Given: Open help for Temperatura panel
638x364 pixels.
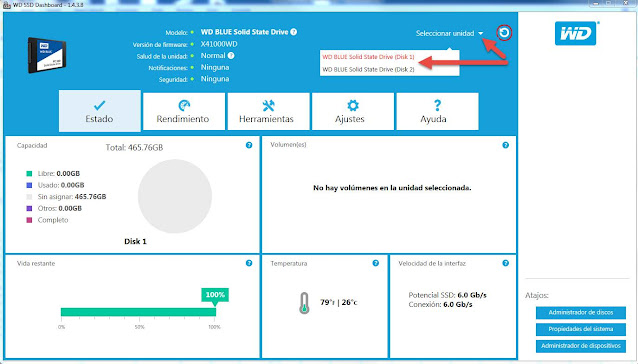Looking at the screenshot, I should tap(376, 263).
